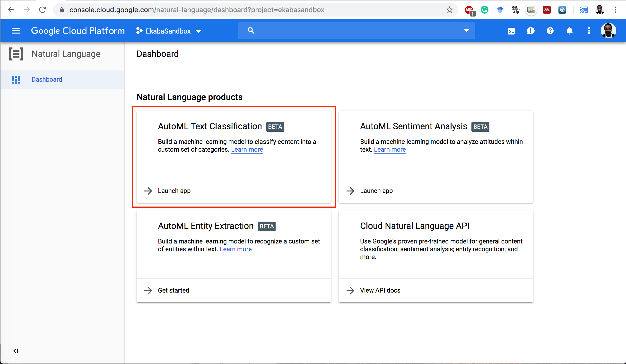Click the search magnifier icon
This screenshot has width=626, height=364.
(x=251, y=31)
